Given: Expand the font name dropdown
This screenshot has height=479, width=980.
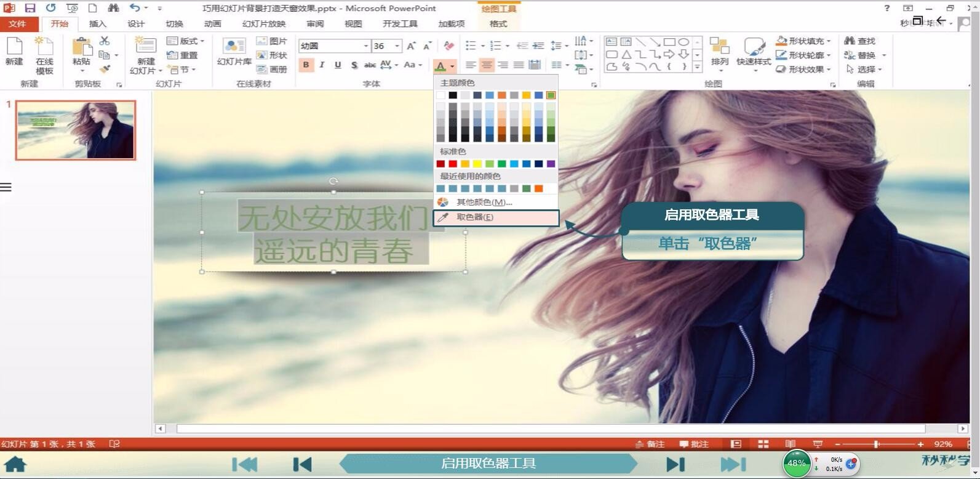Looking at the screenshot, I should click(365, 46).
